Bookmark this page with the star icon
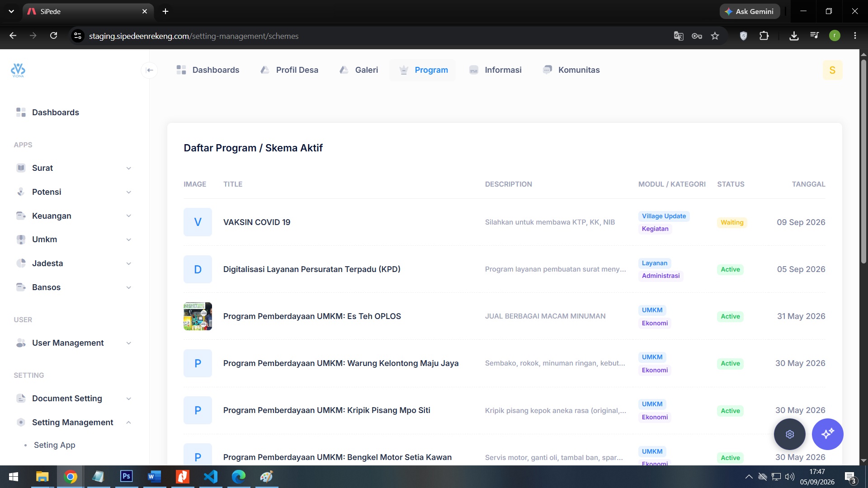The image size is (868, 488). click(715, 36)
